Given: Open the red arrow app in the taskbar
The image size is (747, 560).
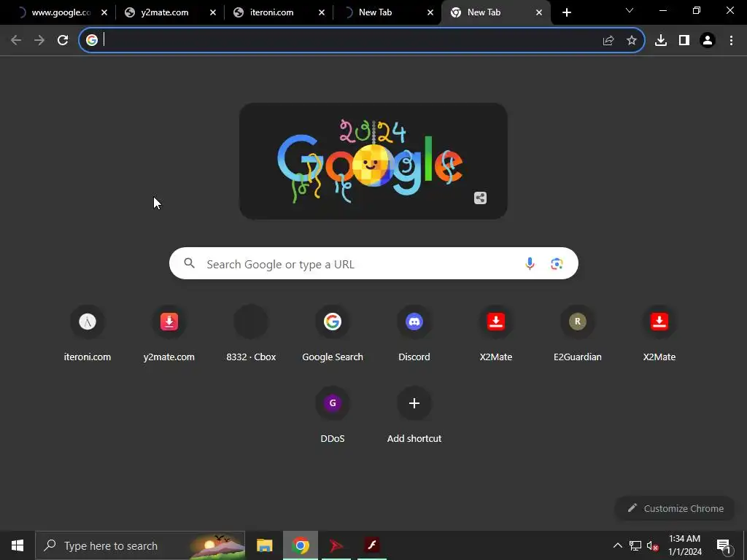Looking at the screenshot, I should [336, 545].
